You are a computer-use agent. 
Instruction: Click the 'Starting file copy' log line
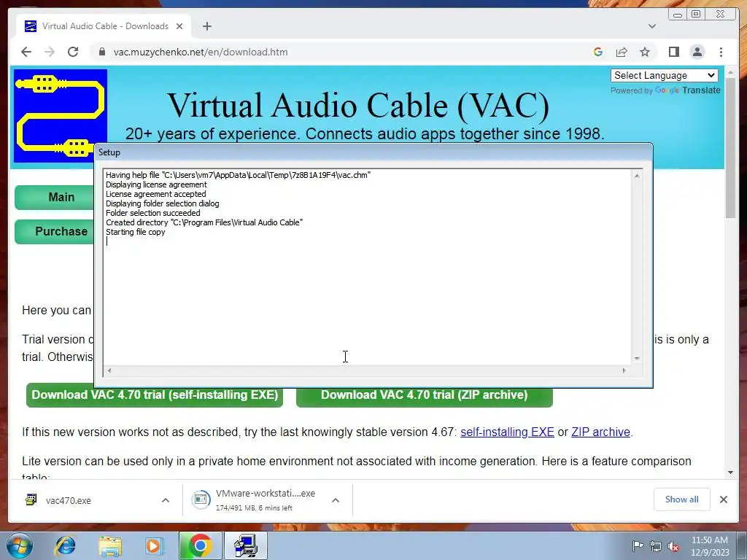(135, 232)
